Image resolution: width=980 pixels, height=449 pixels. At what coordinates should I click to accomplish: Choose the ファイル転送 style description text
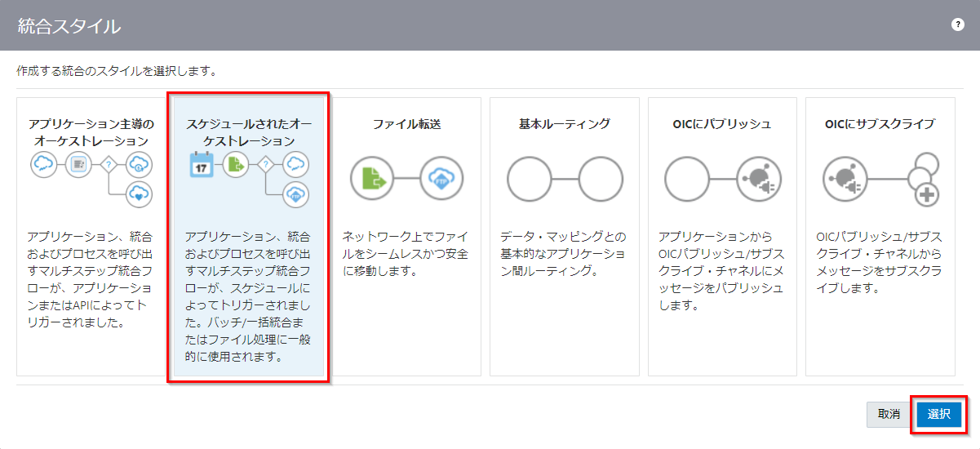pyautogui.click(x=406, y=253)
